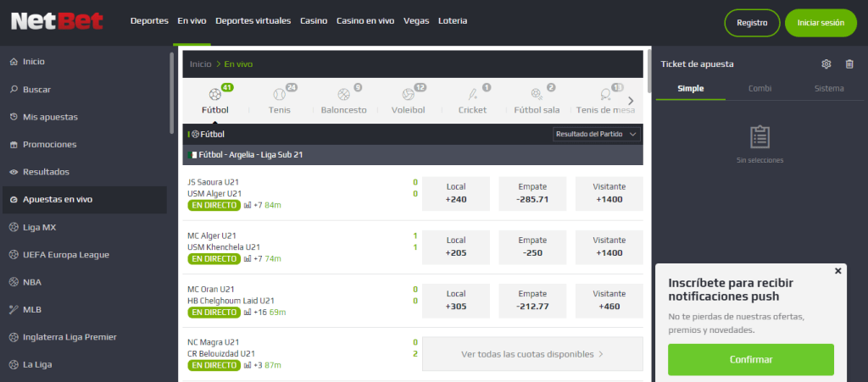Click the sidebar vertical scrollbar
The width and height of the screenshot is (868, 382).
coord(171,93)
